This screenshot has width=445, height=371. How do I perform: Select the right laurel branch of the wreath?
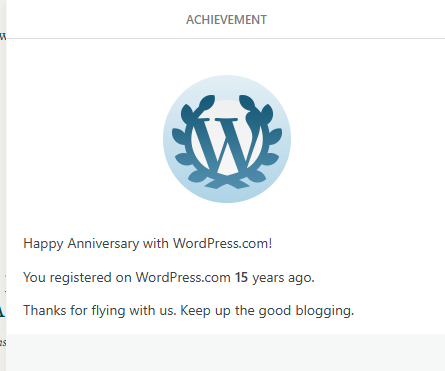[x=261, y=142]
